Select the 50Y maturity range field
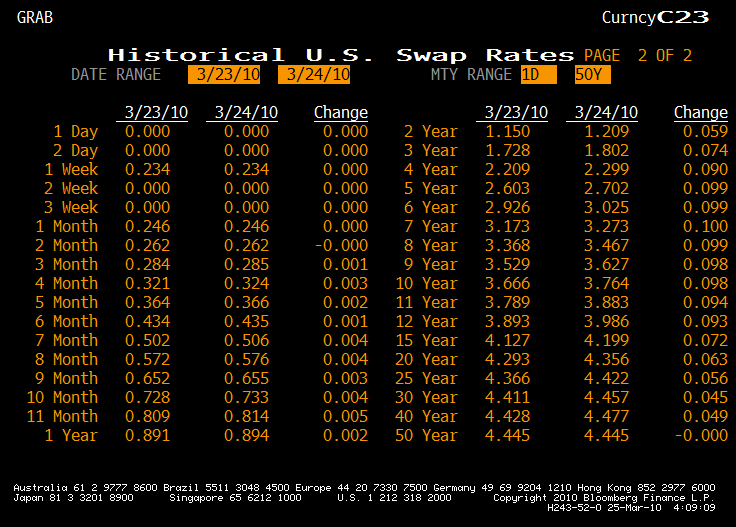The height and width of the screenshot is (527, 736). (593, 75)
